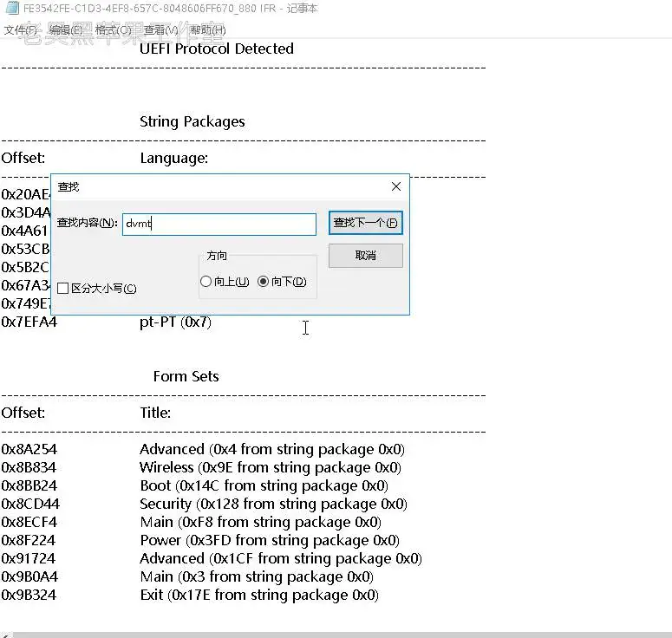
Task: Click 'Main (0xF8 from string package 0x0)' line
Action: tap(261, 522)
